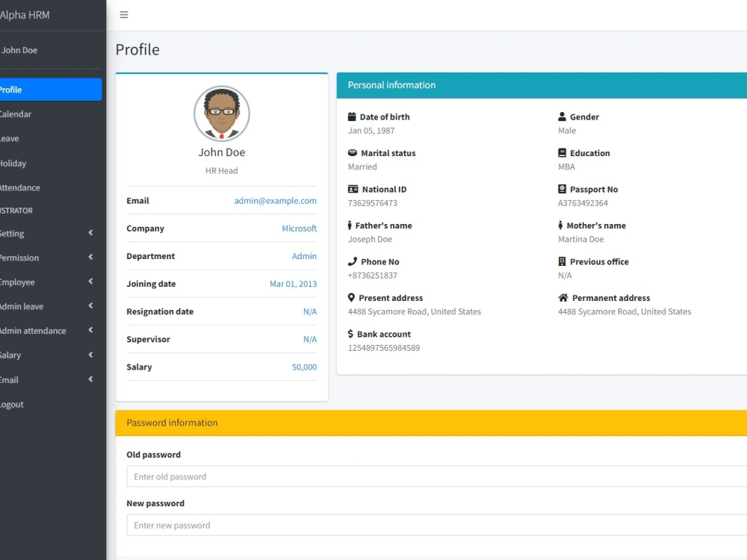Focus the New password input field

437,525
